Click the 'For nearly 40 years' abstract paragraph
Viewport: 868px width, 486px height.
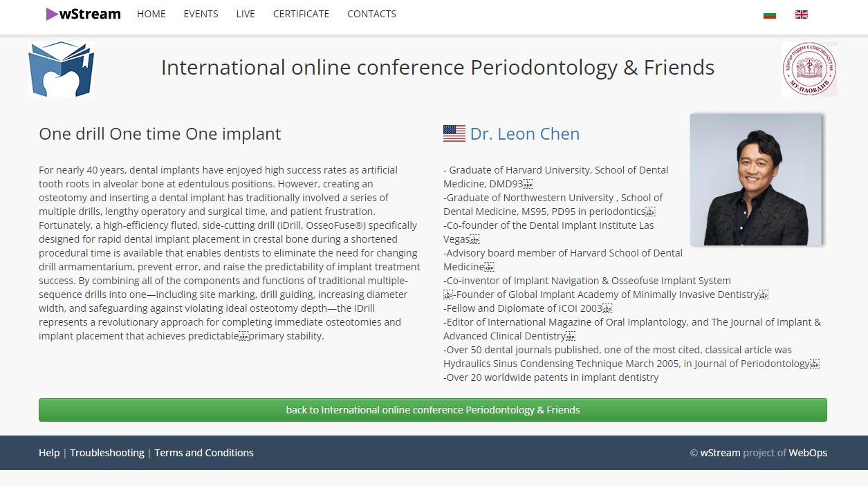230,253
